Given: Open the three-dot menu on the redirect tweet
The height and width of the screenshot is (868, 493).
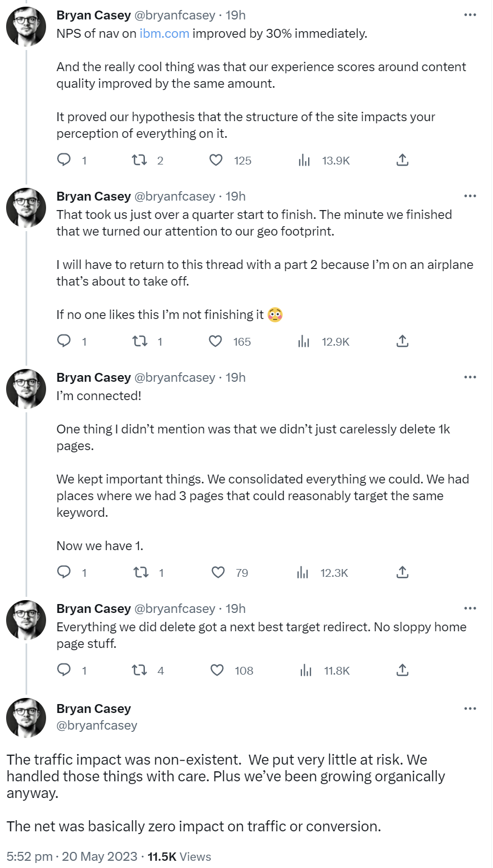Looking at the screenshot, I should (x=470, y=608).
